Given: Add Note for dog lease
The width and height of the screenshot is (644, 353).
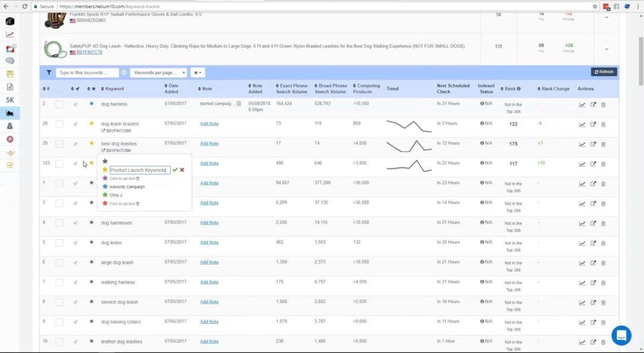Looking at the screenshot, I should [209, 243].
